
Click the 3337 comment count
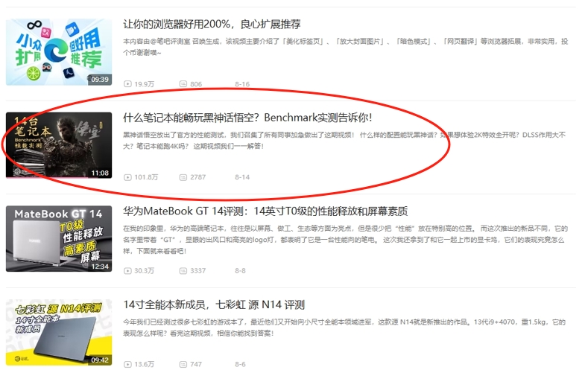(198, 271)
